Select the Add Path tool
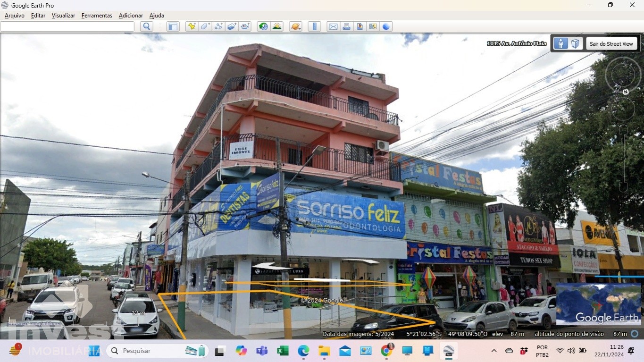The image size is (644, 362). [x=218, y=26]
